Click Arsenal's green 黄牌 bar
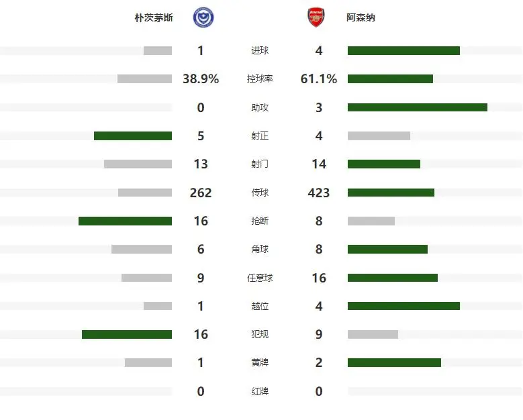This screenshot has width=523, height=420. click(394, 363)
